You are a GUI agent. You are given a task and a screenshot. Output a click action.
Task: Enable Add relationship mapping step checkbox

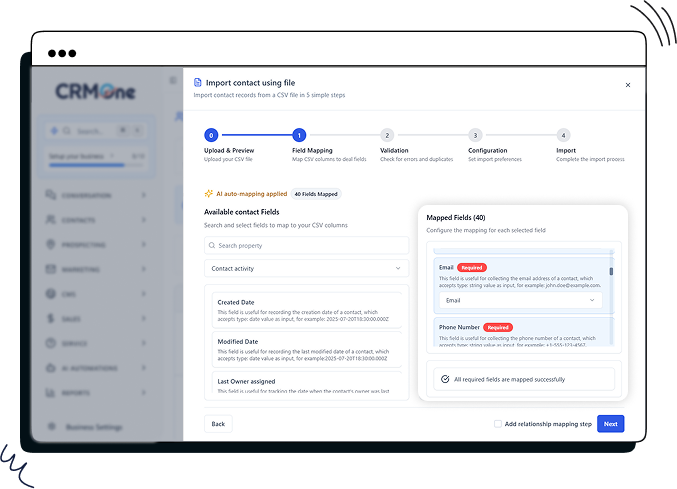(x=498, y=424)
